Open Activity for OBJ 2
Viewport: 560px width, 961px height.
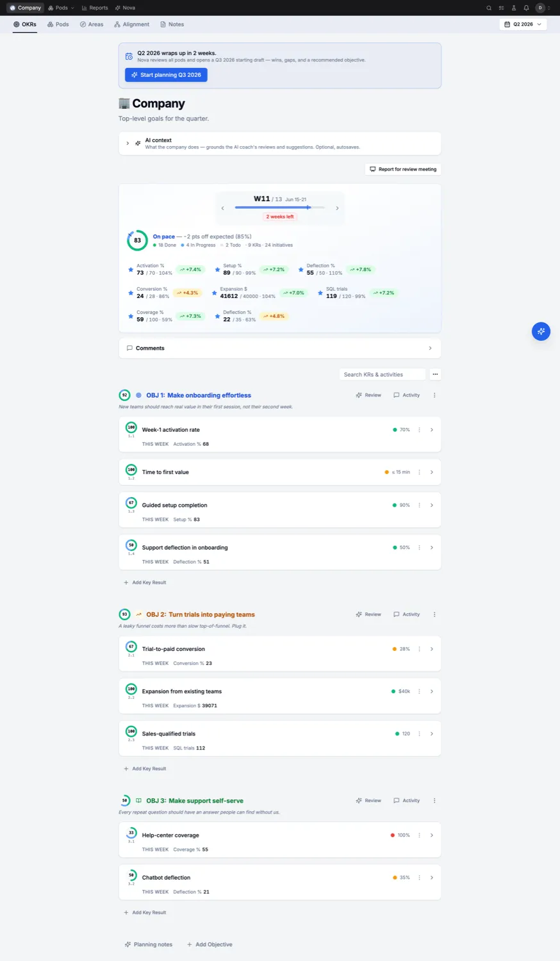tap(407, 614)
